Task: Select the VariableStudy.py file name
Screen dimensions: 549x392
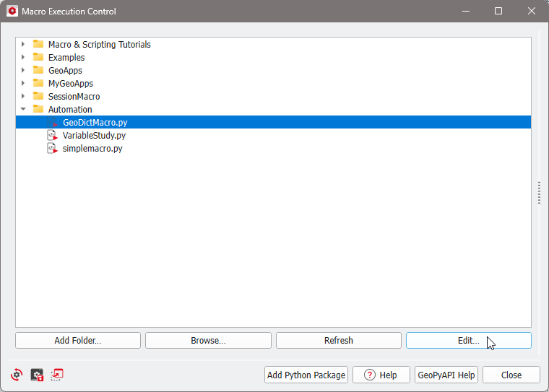Action: point(94,135)
